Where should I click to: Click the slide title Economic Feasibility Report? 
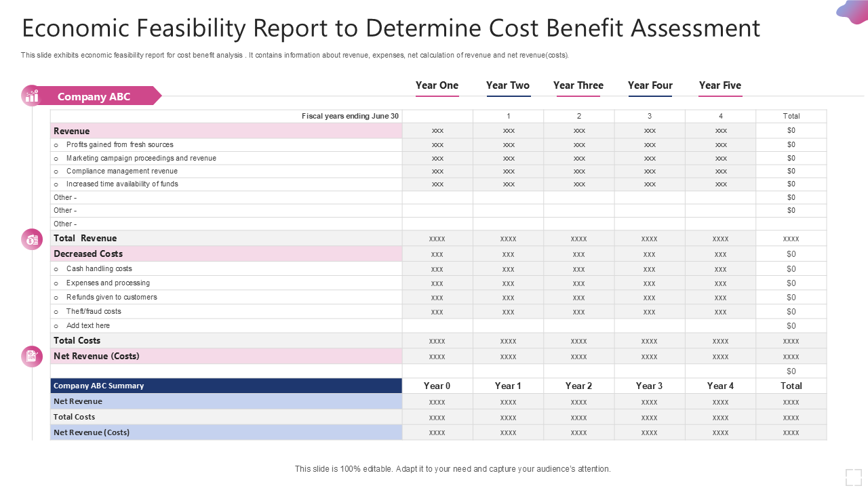pos(391,28)
